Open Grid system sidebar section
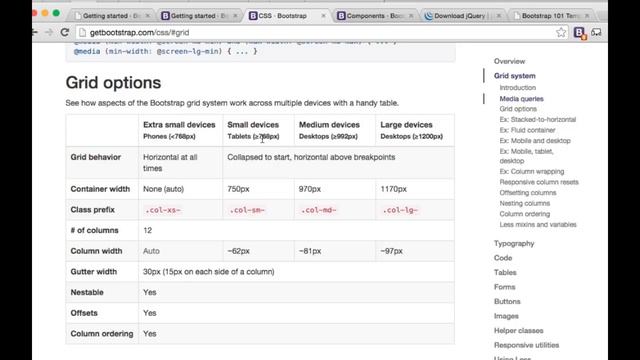This screenshot has height=360, width=640. 514,76
